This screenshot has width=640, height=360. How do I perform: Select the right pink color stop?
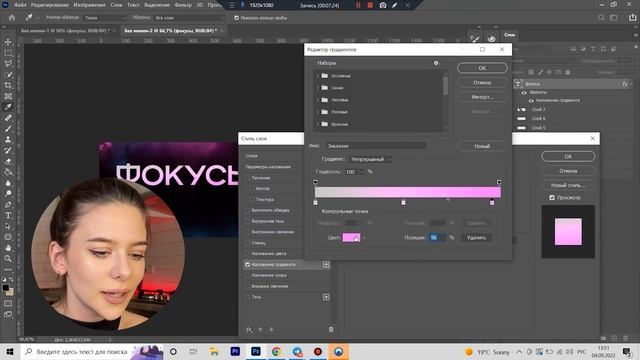pos(492,202)
